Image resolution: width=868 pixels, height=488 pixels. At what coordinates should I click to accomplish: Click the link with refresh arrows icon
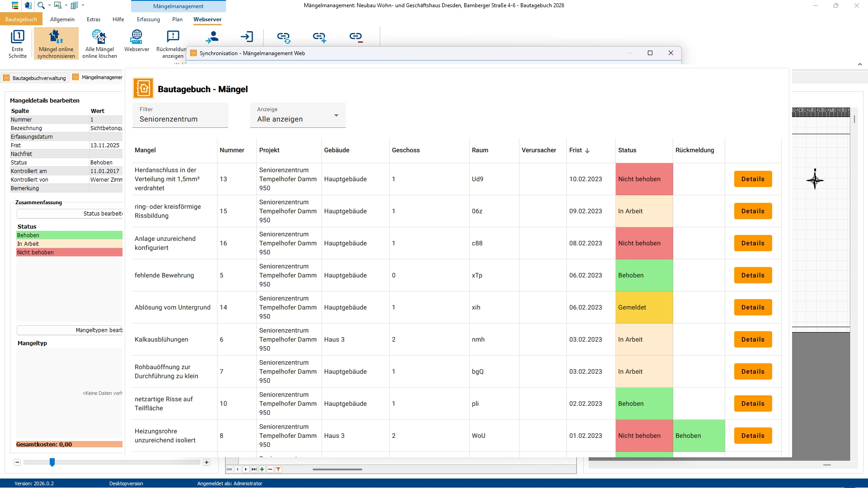coord(283,37)
